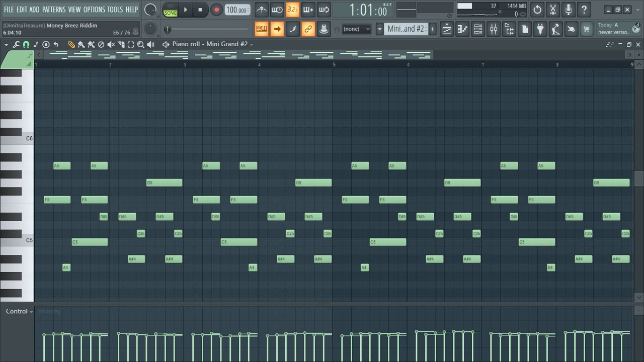Open the Piano roll window icon
Viewport: 644px width, 362px height.
(462, 29)
